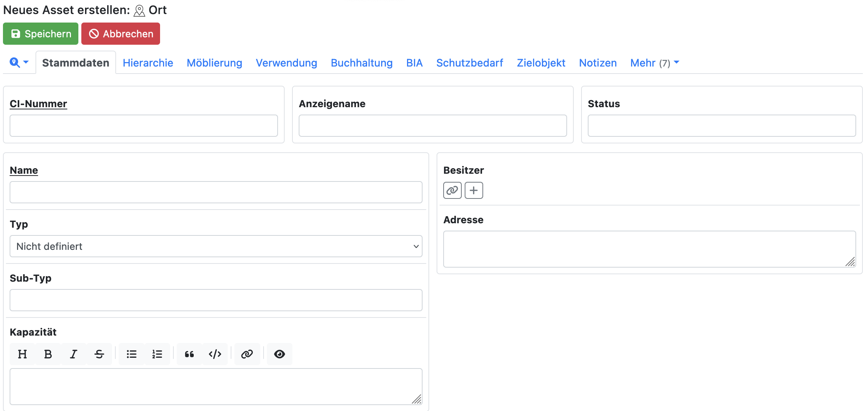Image resolution: width=868 pixels, height=411 pixels.
Task: Insert hyperlink in Kapazität editor
Action: pos(247,354)
